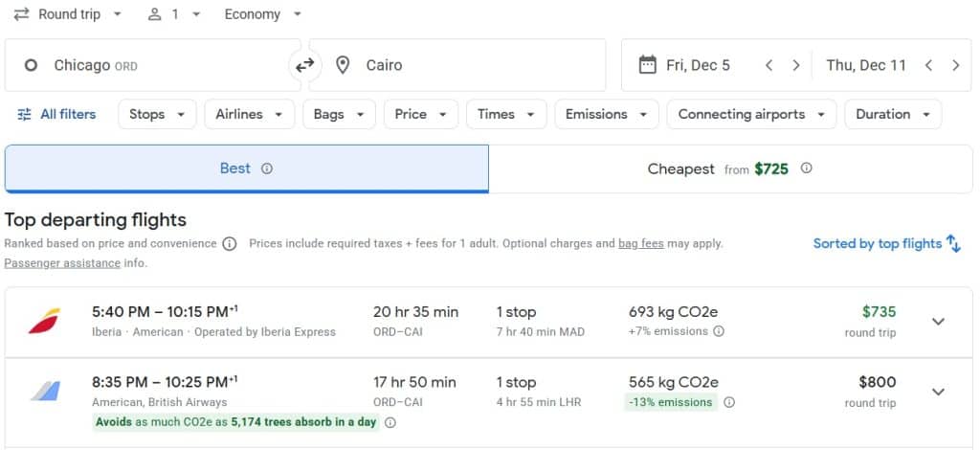The height and width of the screenshot is (450, 980).
Task: Click the info icon next to Cheapest price
Action: (x=807, y=169)
